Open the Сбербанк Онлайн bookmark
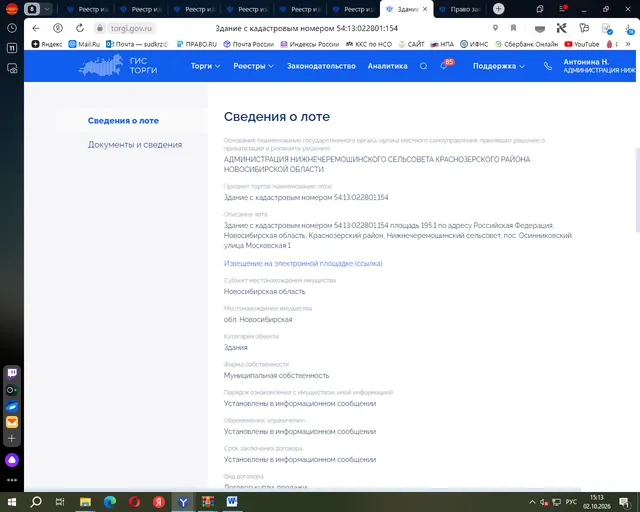This screenshot has height=512, width=640. click(x=526, y=44)
